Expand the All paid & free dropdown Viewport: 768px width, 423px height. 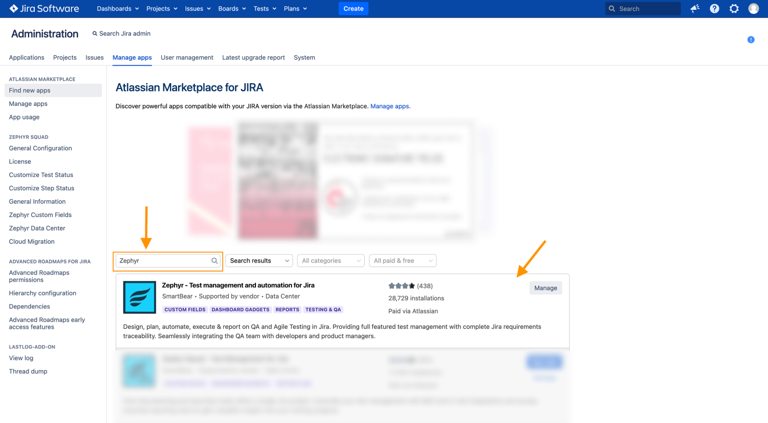coord(403,261)
